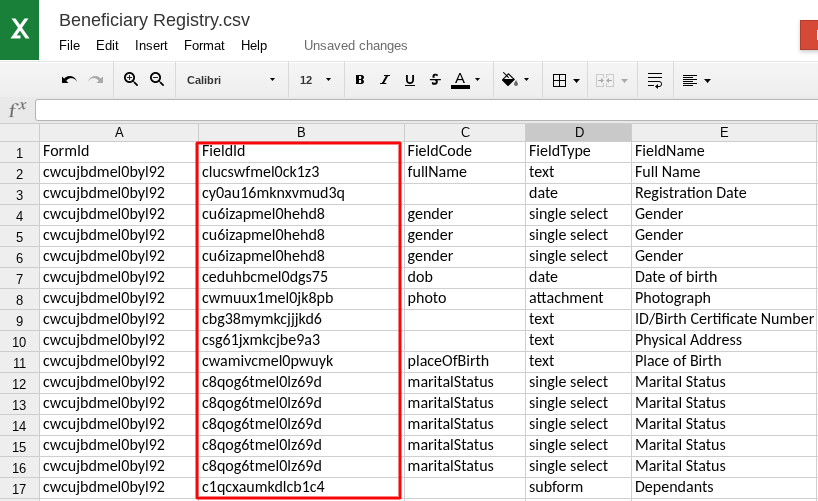Toggle underline formatting
This screenshot has height=501, width=818.
[410, 80]
